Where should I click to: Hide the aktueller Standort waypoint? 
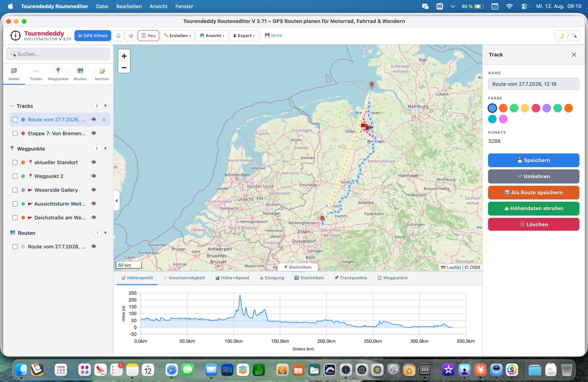(93, 162)
